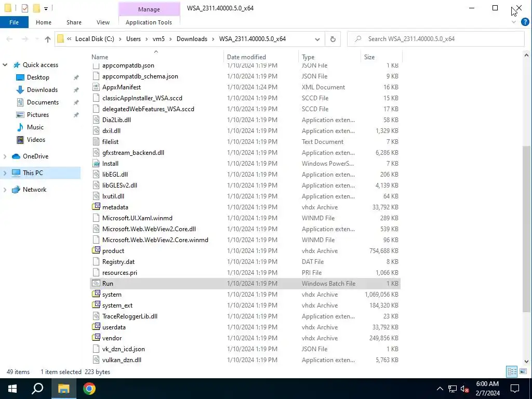
Task: Select Downloads in the navigation pane
Action: (42, 90)
